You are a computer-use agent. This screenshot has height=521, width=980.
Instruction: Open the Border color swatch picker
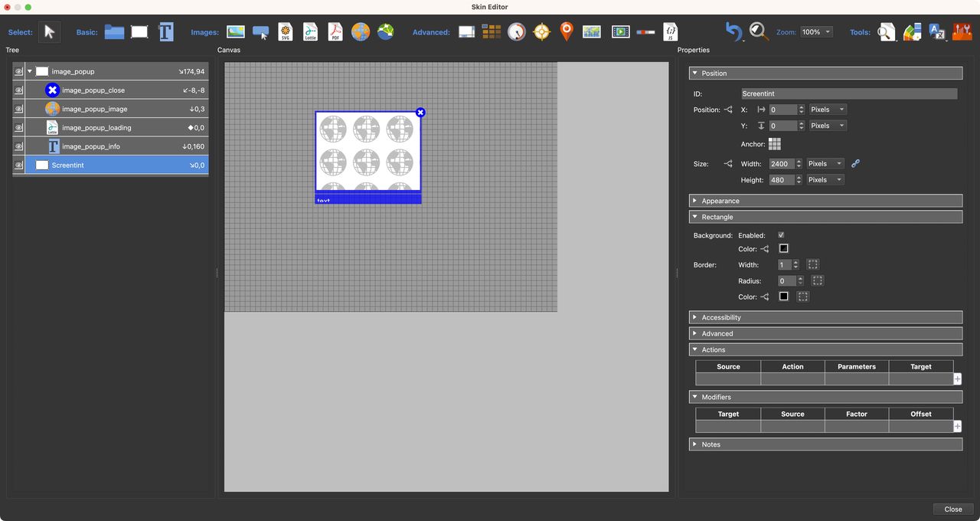tap(783, 297)
